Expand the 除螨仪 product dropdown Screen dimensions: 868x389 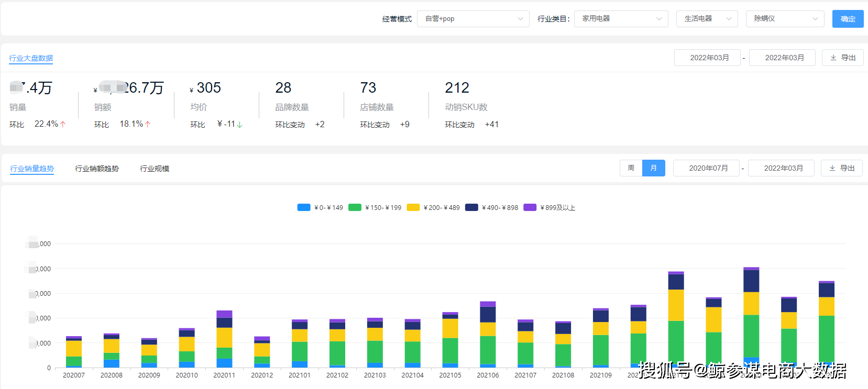point(785,19)
